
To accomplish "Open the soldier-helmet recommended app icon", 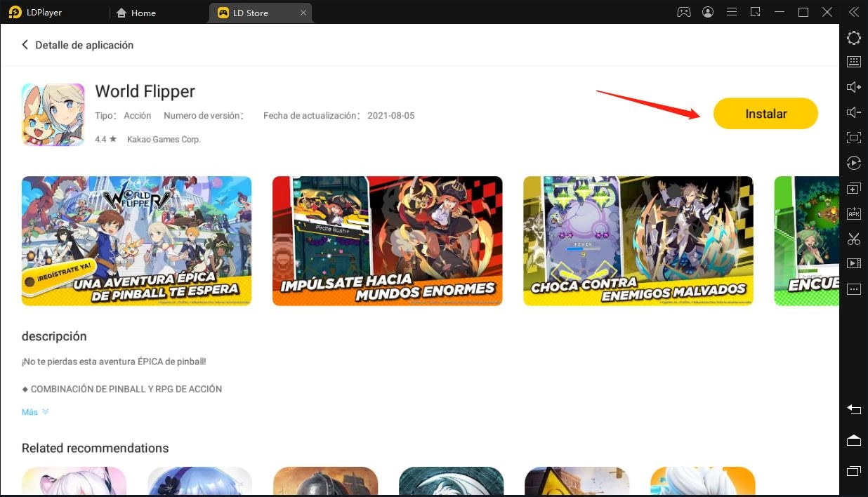I will 325,482.
